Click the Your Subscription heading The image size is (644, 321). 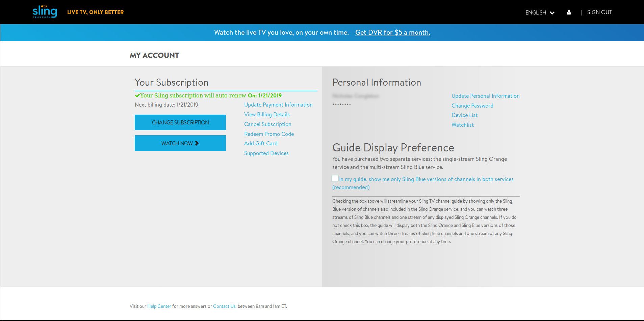172,83
